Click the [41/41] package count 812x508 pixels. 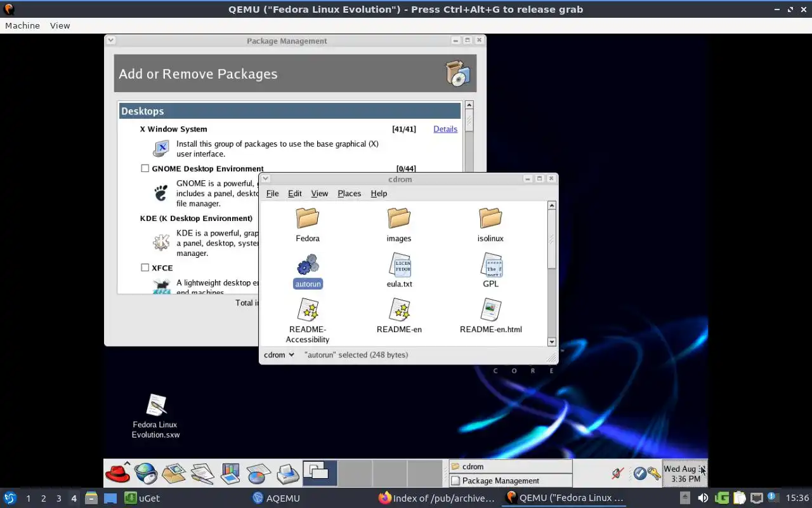click(x=404, y=129)
